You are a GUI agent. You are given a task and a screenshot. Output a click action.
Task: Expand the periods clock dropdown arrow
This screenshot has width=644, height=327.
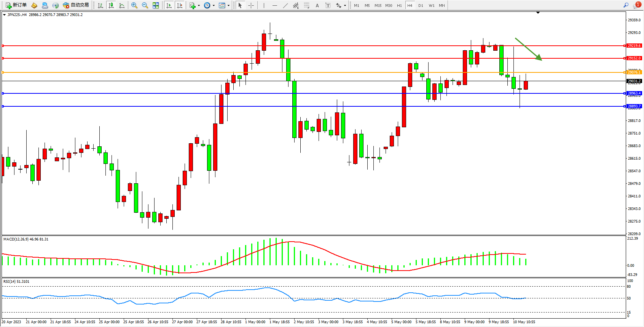214,6
